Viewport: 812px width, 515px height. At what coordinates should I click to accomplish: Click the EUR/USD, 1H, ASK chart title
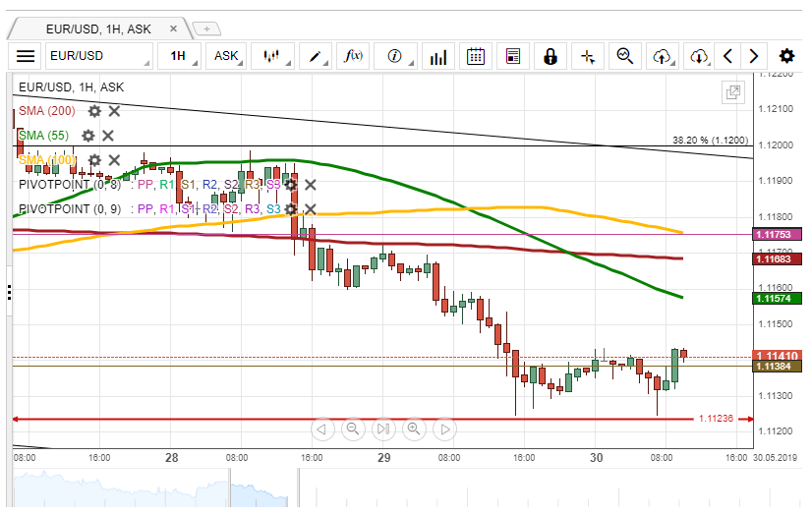click(72, 86)
